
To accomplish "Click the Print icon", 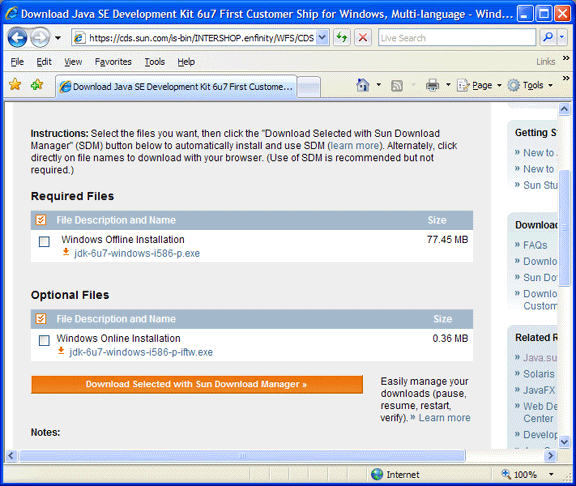I will [432, 85].
